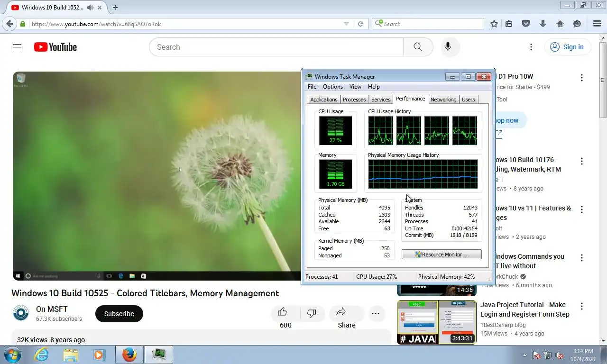
Task: Save page to Pocket icon
Action: pyautogui.click(x=526, y=24)
